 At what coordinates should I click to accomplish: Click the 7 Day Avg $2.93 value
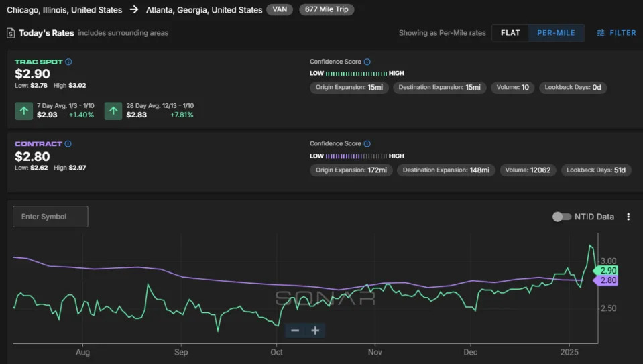coord(47,115)
